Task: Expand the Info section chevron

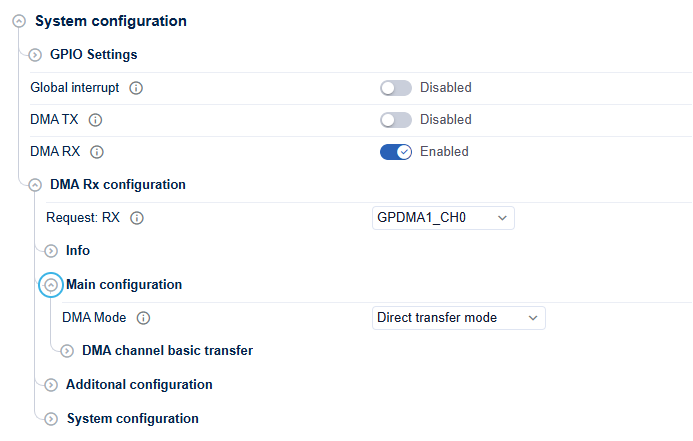Action: click(51, 251)
